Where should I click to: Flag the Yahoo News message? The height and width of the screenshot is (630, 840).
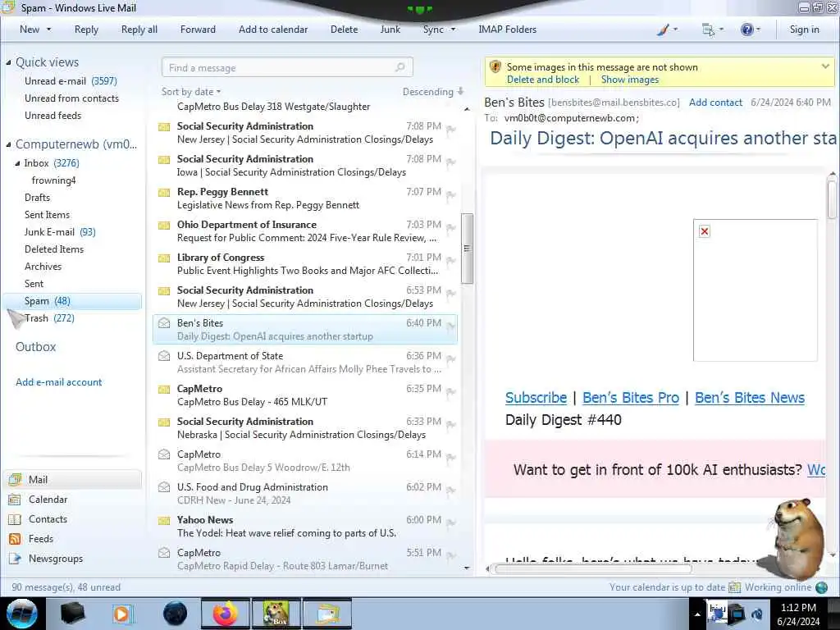tap(451, 523)
